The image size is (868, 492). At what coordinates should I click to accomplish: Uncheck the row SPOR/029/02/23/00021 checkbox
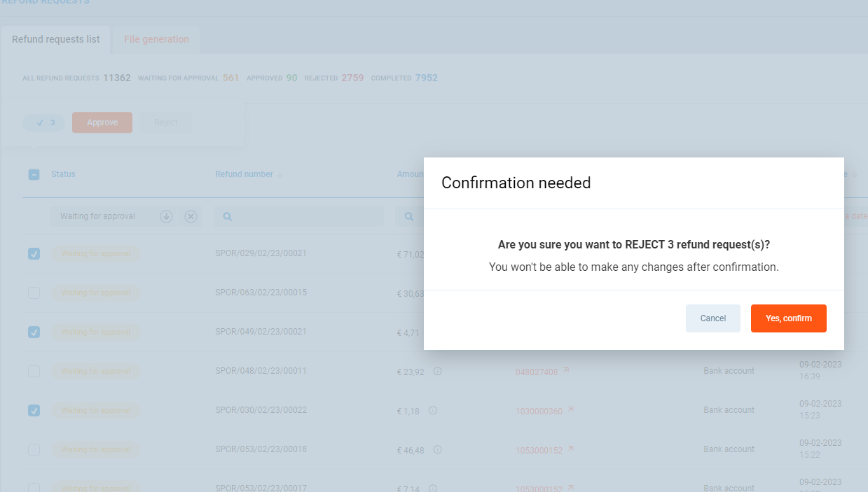click(x=34, y=254)
